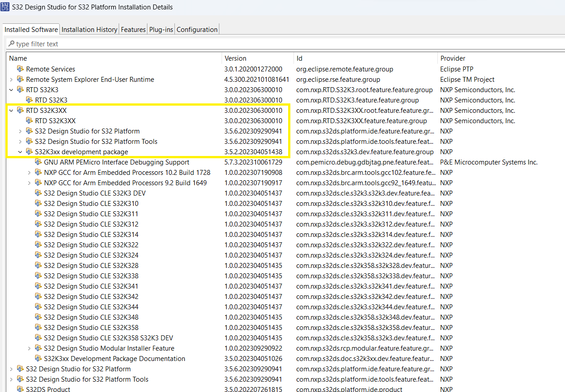Click the S32K3xx Development Package Documentation icon
The height and width of the screenshot is (392, 565).
pos(39,359)
